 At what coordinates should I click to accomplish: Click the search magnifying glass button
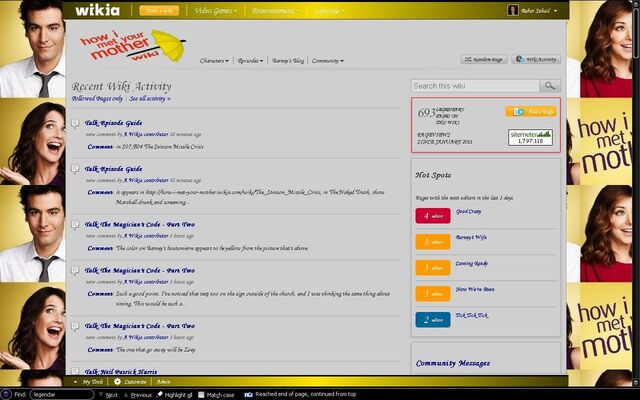(x=550, y=86)
